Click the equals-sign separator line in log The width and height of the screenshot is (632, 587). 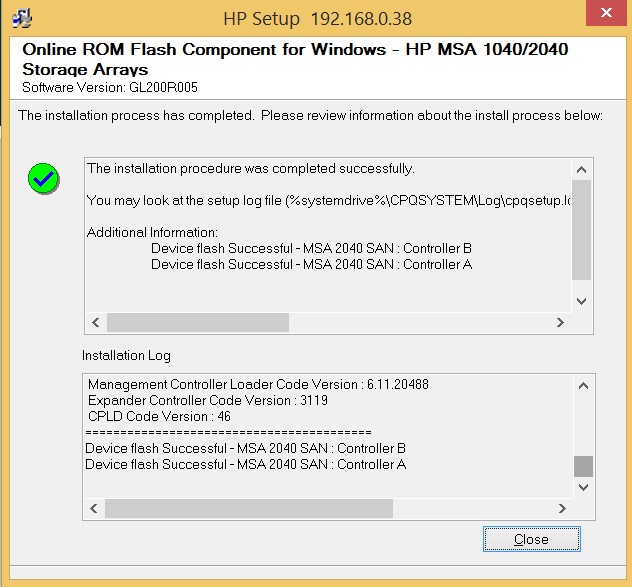(x=228, y=433)
